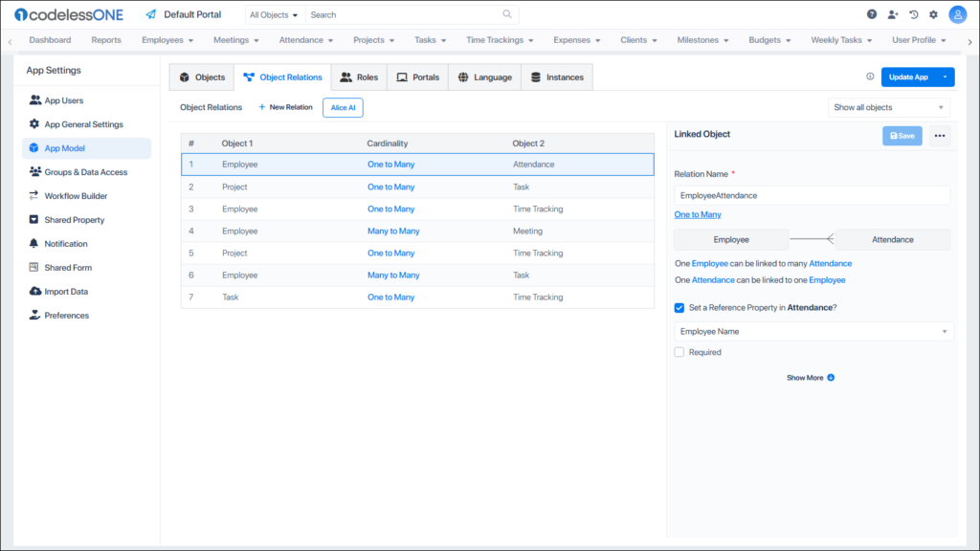The image size is (980, 551).
Task: Open the three-dots more options button
Action: [x=940, y=136]
